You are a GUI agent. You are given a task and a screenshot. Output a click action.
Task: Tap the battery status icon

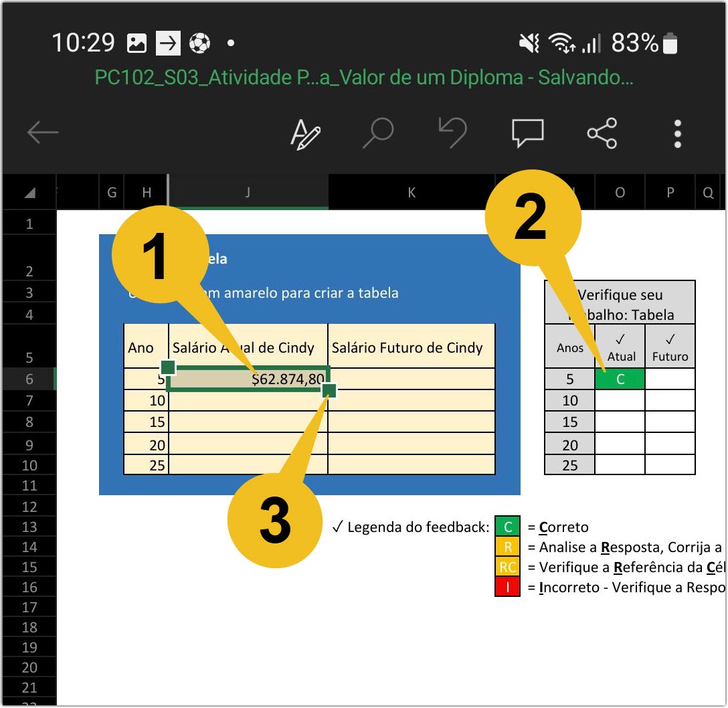tap(670, 43)
